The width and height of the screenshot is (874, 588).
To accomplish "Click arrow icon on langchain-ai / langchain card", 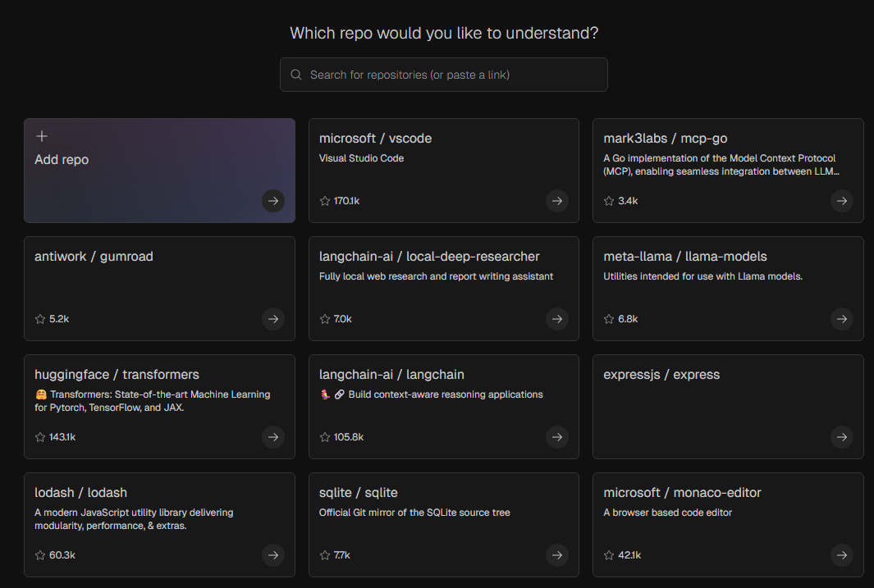I will tap(557, 437).
